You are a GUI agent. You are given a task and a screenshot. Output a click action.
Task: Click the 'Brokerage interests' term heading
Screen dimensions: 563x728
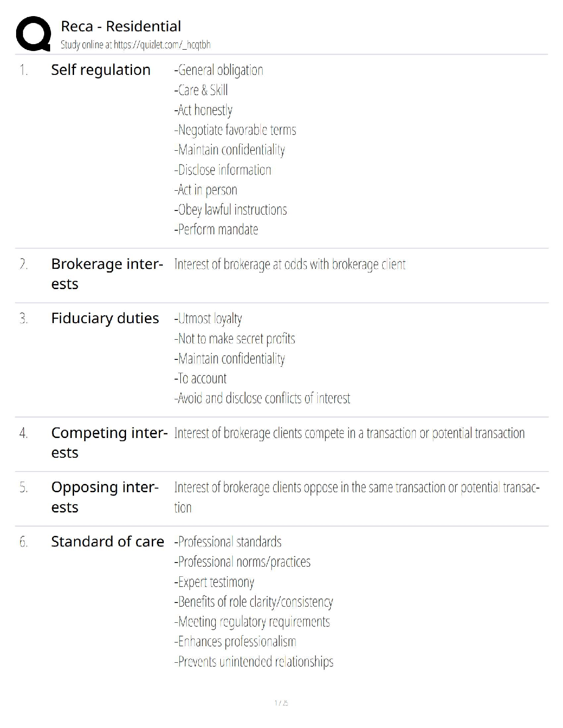(107, 273)
